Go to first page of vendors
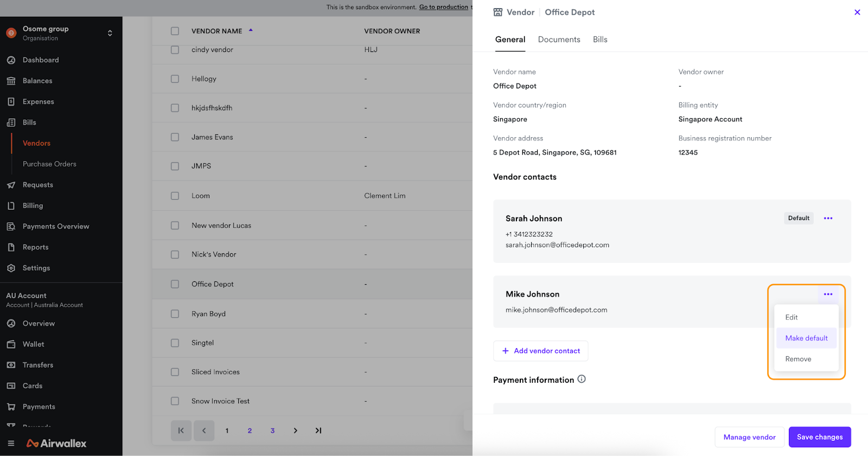Image resolution: width=868 pixels, height=456 pixels. (x=181, y=431)
